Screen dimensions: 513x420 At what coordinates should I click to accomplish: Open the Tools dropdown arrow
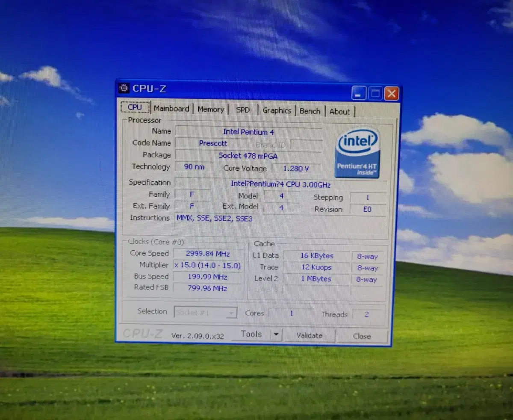pos(276,334)
